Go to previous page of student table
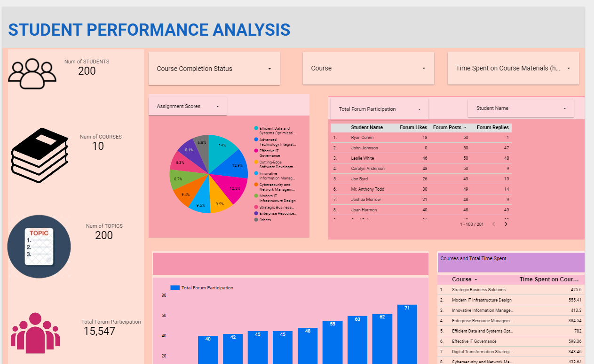Image resolution: width=594 pixels, height=364 pixels. pyautogui.click(x=493, y=224)
